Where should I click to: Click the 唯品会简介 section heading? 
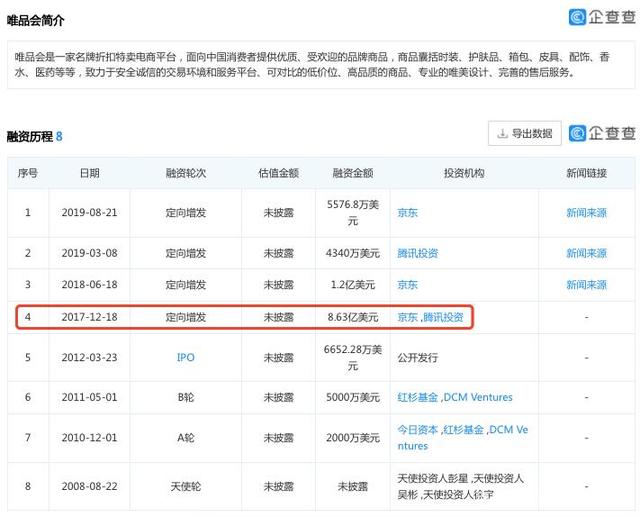[36, 20]
